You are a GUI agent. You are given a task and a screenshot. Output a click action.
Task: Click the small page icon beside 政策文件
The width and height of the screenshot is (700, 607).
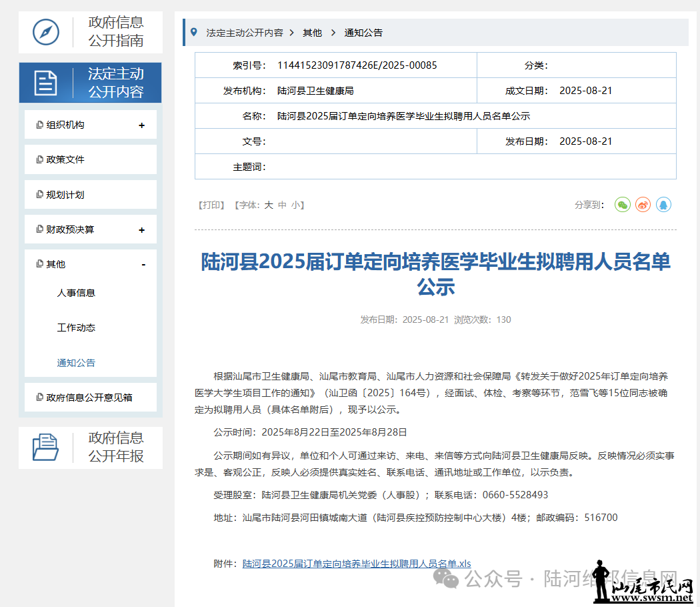tap(40, 159)
